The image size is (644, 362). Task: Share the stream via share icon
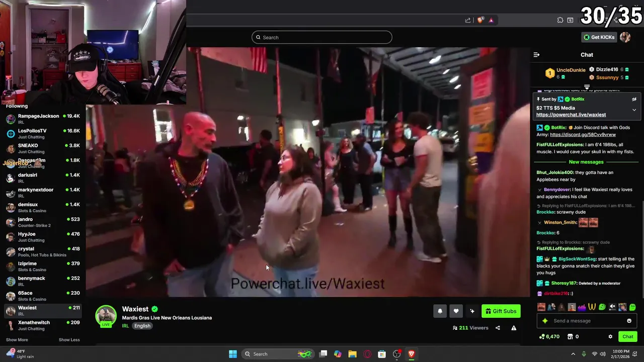(498, 328)
